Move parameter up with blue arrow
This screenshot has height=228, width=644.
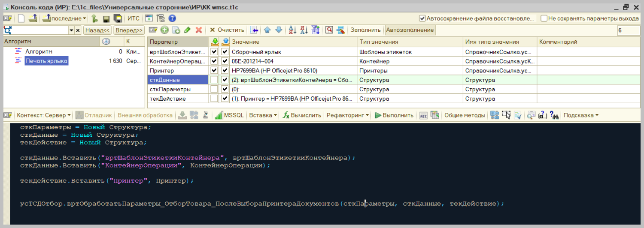coord(267,30)
